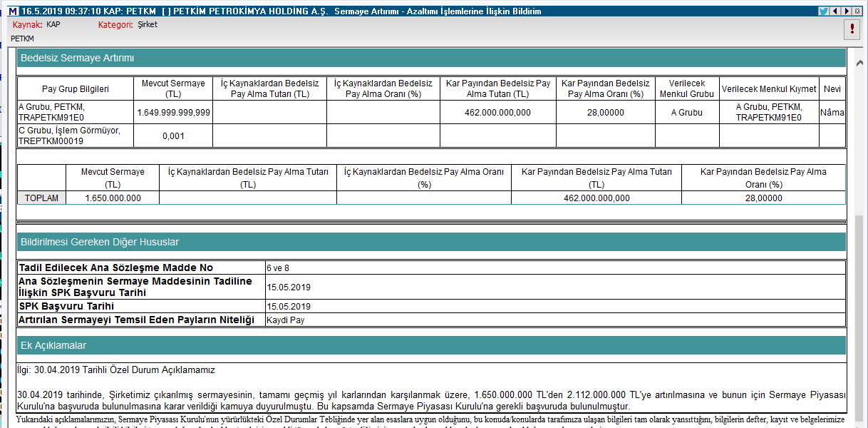Select 28,00000 in the TOPLAM row

coord(763,198)
